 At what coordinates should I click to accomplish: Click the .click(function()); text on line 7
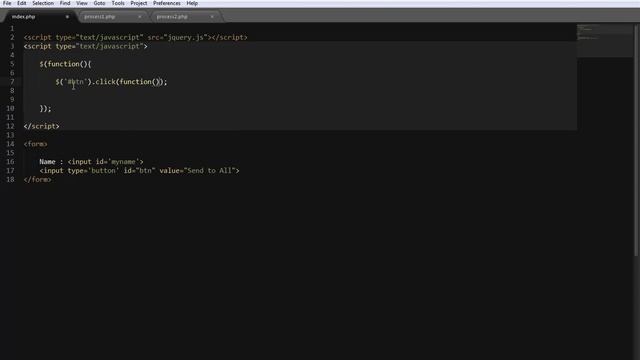[129, 82]
